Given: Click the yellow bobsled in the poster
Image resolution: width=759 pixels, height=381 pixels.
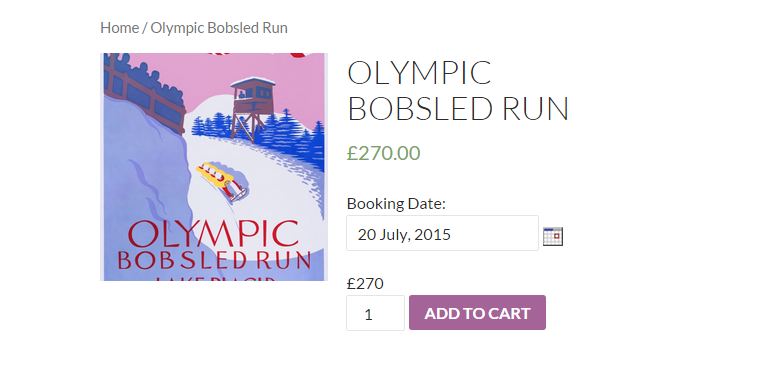Looking at the screenshot, I should [223, 181].
